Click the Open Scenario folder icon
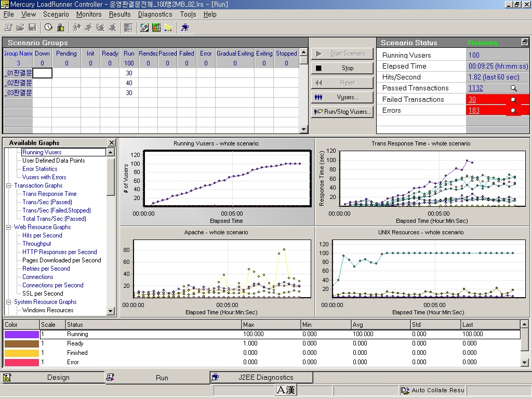 (x=20, y=28)
